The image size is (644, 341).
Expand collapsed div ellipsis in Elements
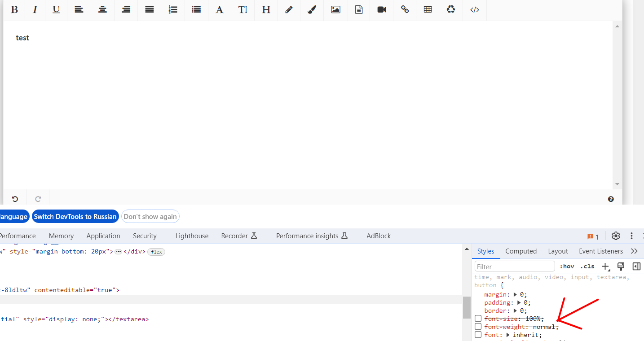click(119, 252)
